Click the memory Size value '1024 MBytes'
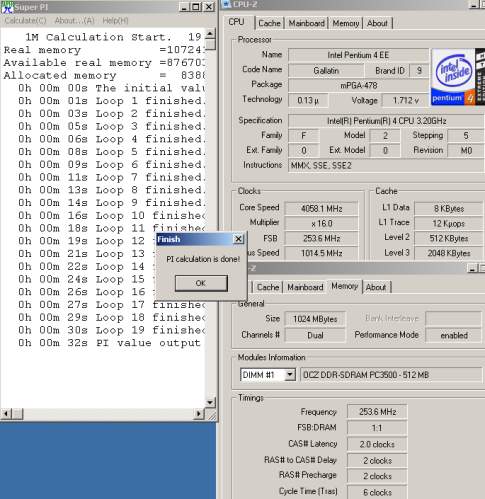The width and height of the screenshot is (485, 499). [x=315, y=319]
